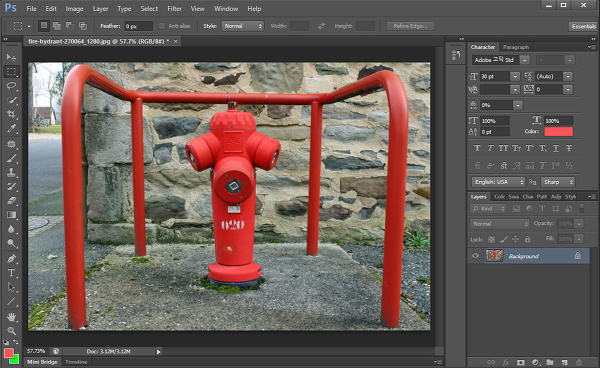Select the Horizontal Type tool
The height and width of the screenshot is (368, 600).
11,273
